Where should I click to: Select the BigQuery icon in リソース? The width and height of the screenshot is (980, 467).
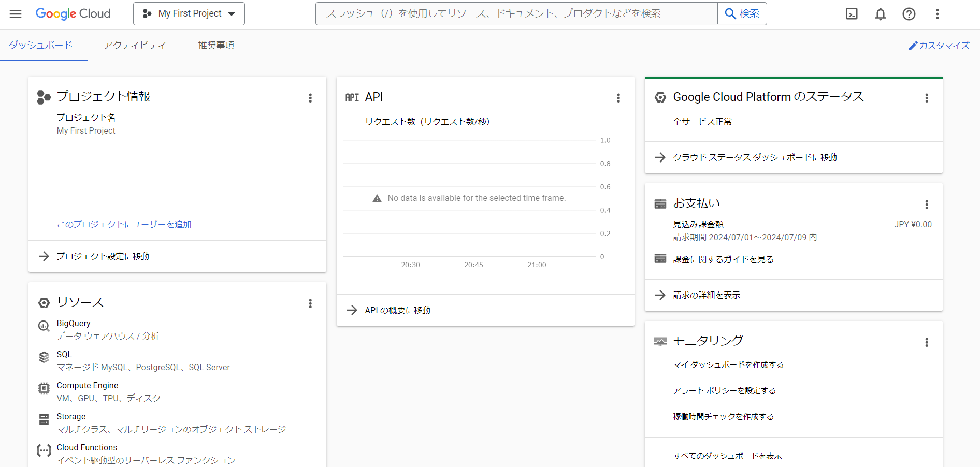[44, 326]
